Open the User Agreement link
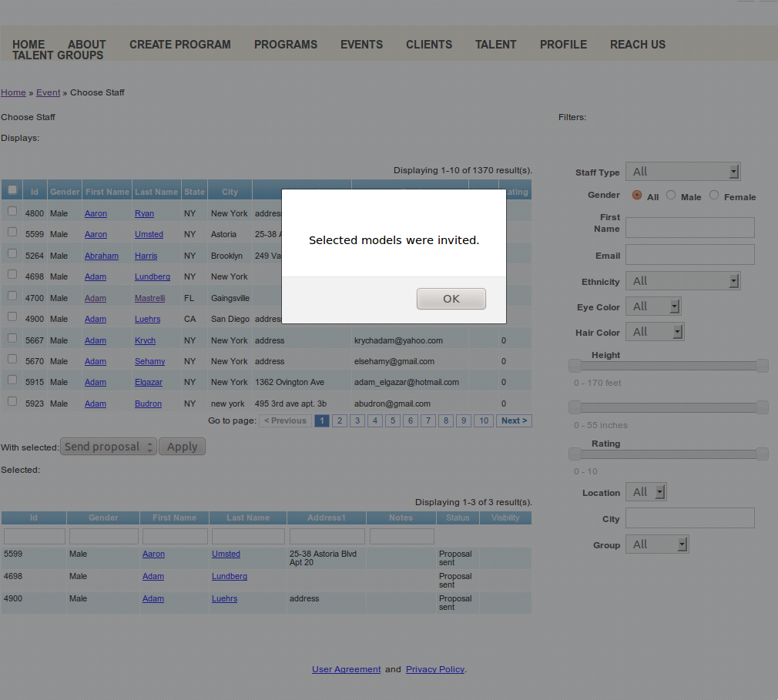The height and width of the screenshot is (700, 778). 347,669
